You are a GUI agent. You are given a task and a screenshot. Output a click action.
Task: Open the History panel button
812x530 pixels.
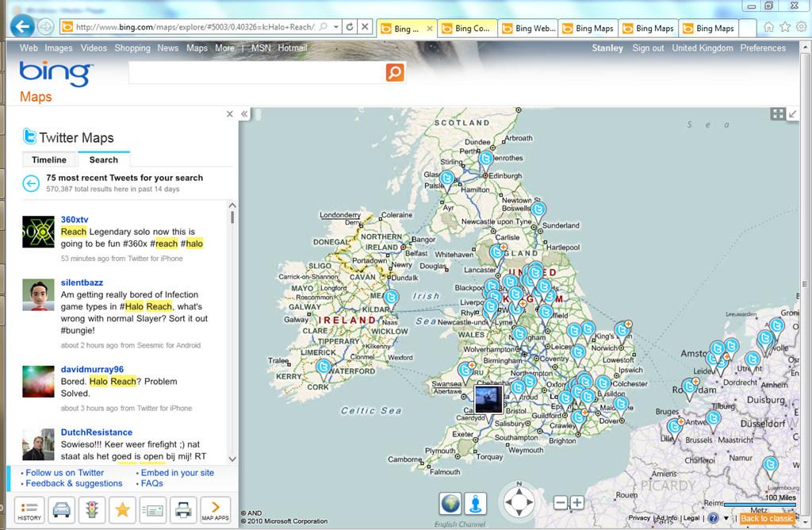coord(29,509)
